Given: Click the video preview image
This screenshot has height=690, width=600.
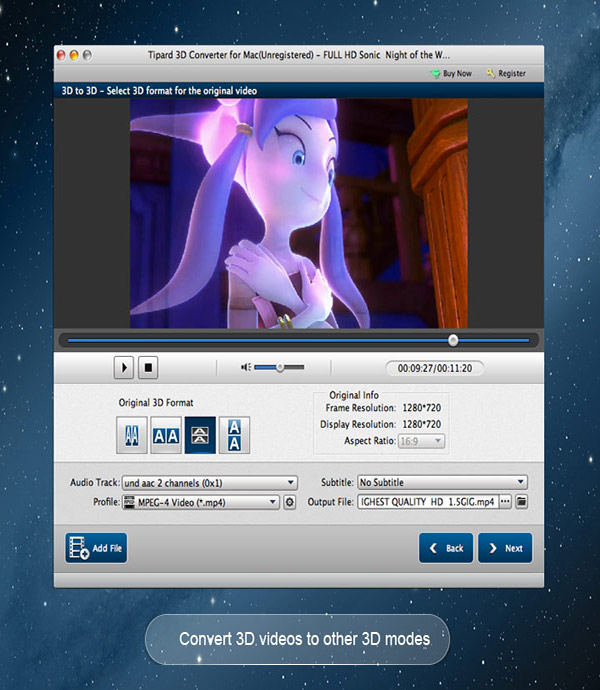Looking at the screenshot, I should 298,213.
